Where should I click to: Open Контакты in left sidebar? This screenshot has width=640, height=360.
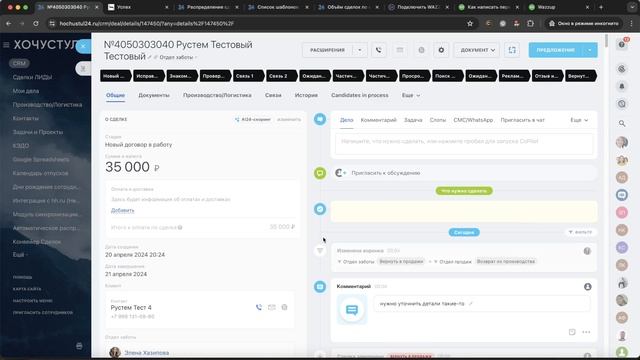26,118
